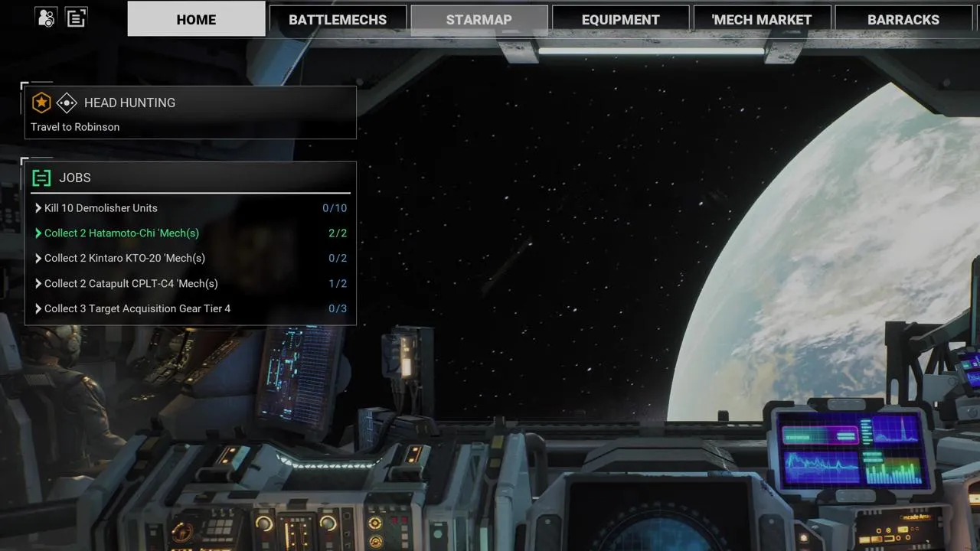
Task: Click the 1/2 Catapult progress counter
Action: click(338, 284)
